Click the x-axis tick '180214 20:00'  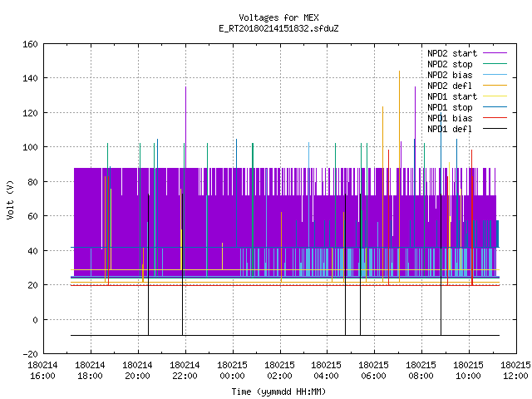pos(137,371)
